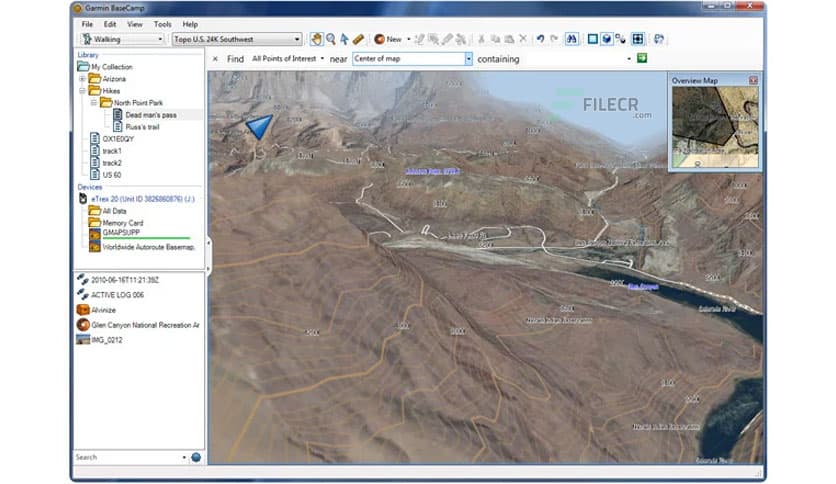The width and height of the screenshot is (836, 484).
Task: Close the Overview Map panel
Action: point(753,80)
